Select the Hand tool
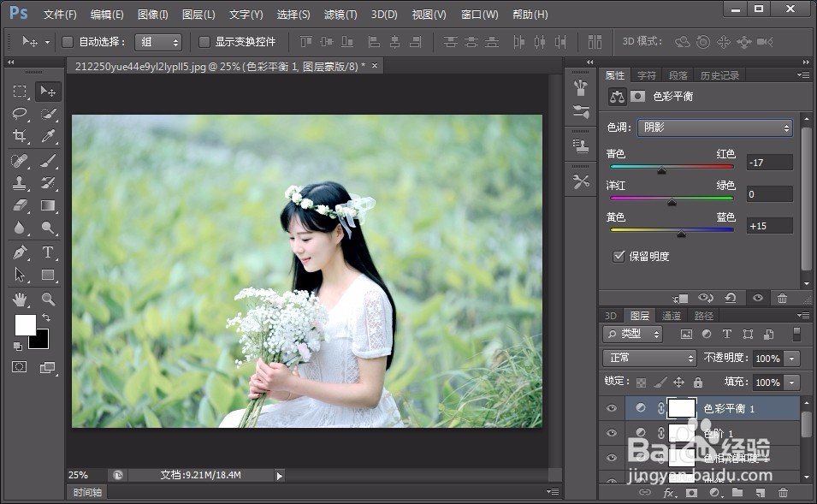This screenshot has width=817, height=504. point(20,299)
